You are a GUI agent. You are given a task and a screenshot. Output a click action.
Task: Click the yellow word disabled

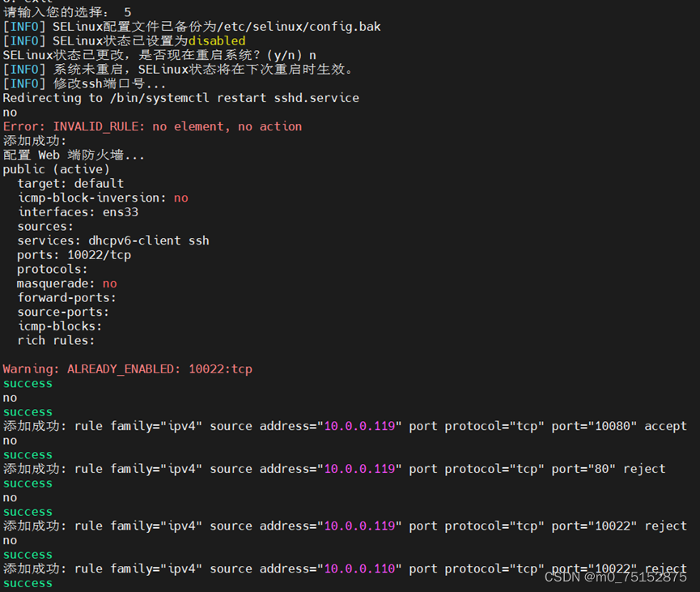click(x=217, y=41)
